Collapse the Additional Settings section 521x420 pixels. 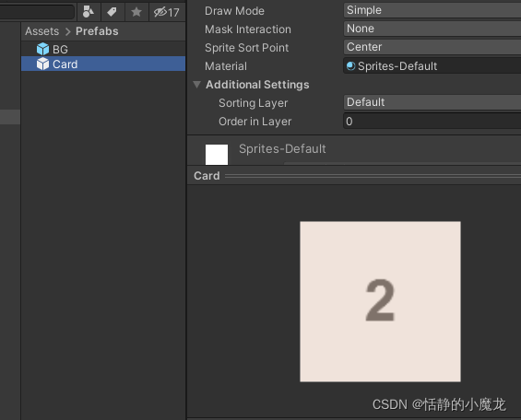coord(196,85)
